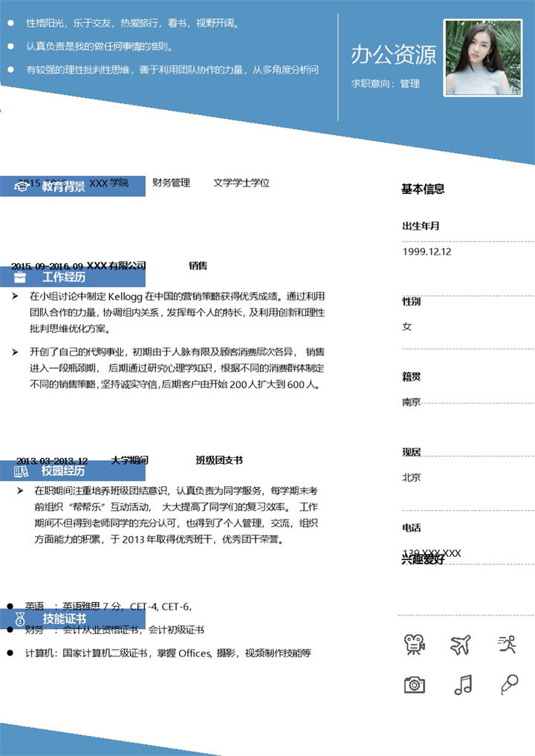Image resolution: width=535 pixels, height=756 pixels.
Task: Click the title 办公资源
Action: (393, 54)
